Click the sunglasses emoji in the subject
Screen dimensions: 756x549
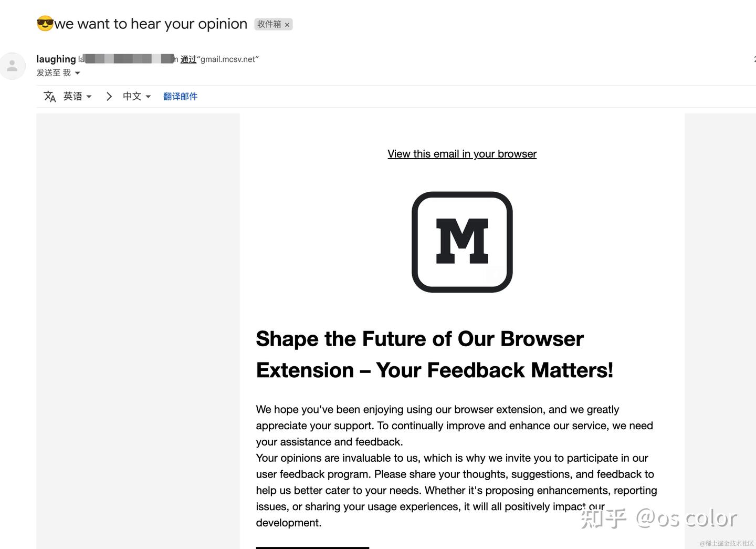pyautogui.click(x=45, y=24)
